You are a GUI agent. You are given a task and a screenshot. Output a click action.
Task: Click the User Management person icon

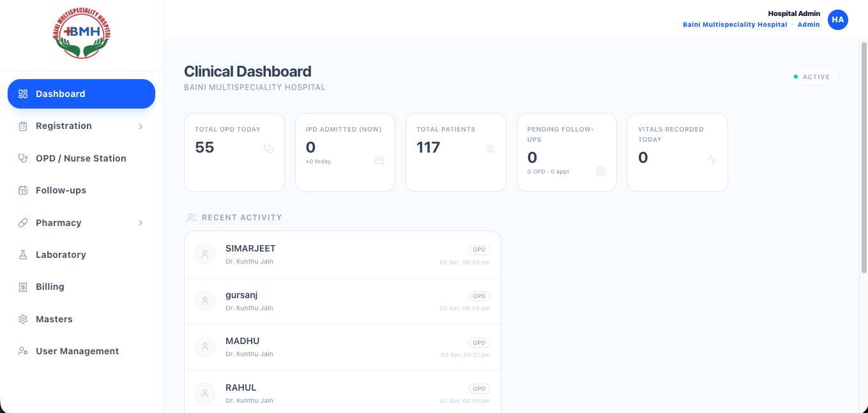tap(22, 351)
